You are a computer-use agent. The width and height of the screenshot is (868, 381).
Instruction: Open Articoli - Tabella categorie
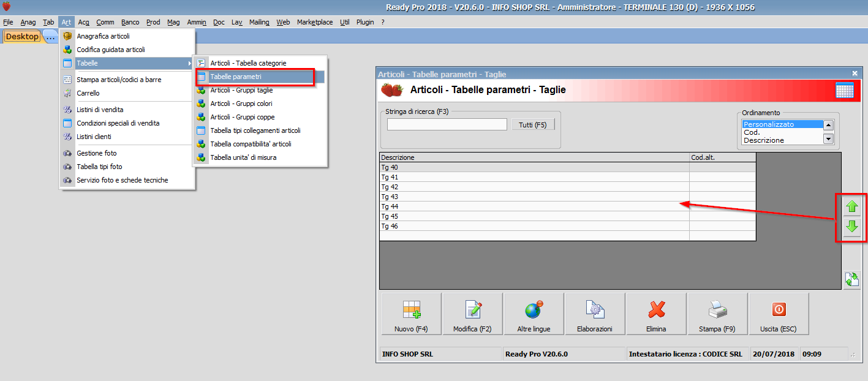coord(260,63)
